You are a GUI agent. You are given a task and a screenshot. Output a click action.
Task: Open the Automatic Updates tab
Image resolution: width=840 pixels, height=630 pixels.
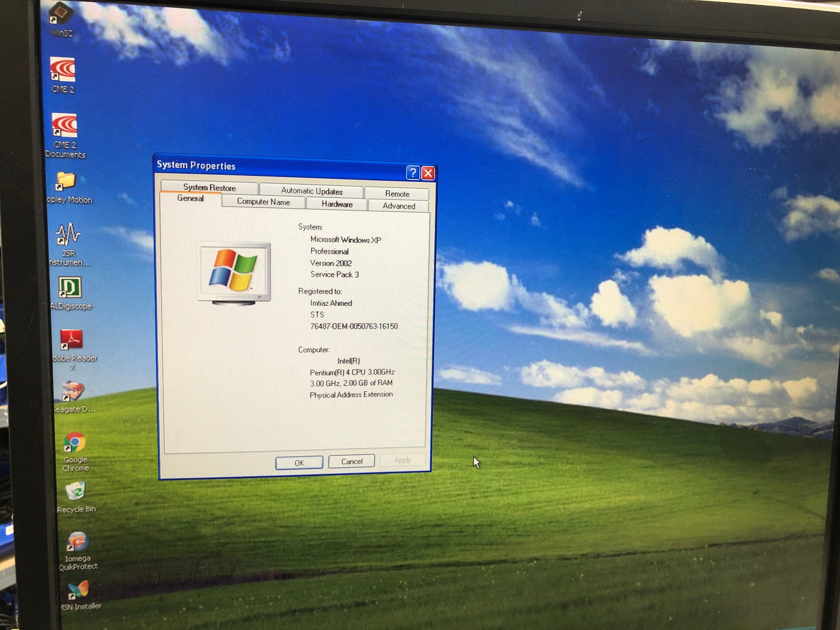(x=312, y=191)
